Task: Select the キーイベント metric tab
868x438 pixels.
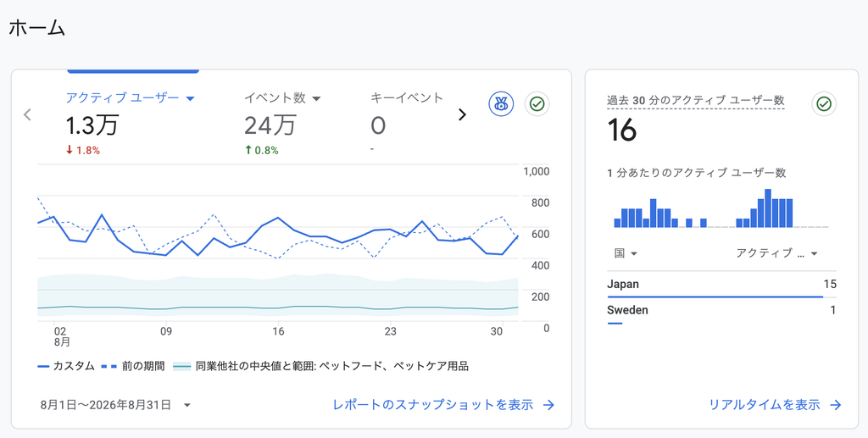Action: 407,98
